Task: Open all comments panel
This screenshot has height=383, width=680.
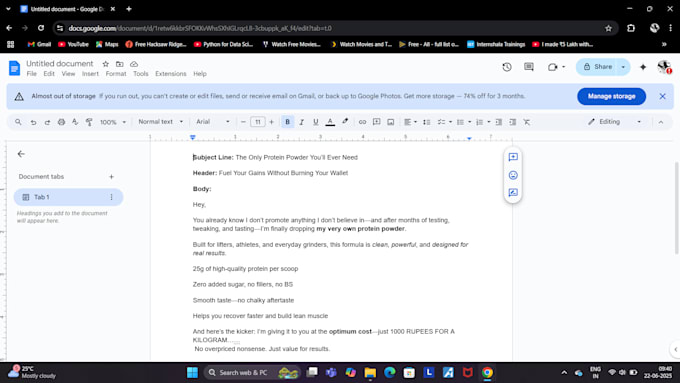Action: (x=529, y=67)
